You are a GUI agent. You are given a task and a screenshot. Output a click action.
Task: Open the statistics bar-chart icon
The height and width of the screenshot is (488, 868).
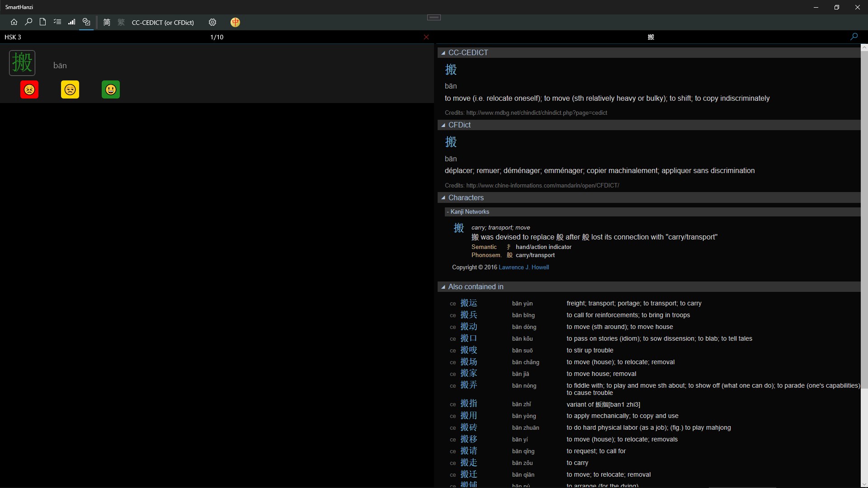click(72, 22)
